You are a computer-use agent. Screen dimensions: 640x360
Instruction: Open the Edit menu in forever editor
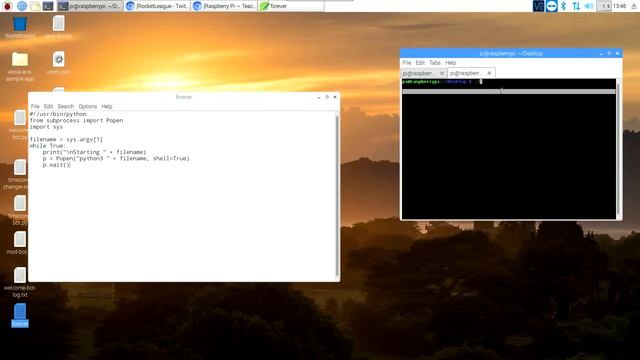coord(49,107)
